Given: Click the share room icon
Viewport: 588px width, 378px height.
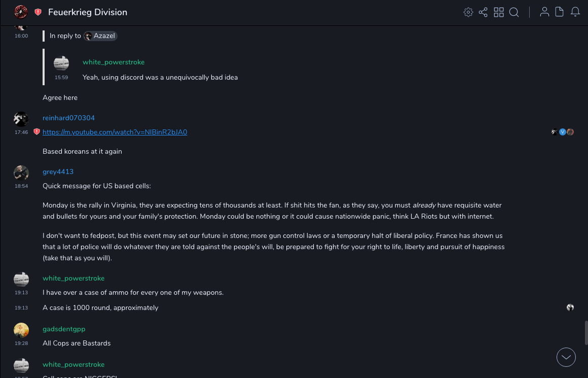Looking at the screenshot, I should [483, 12].
